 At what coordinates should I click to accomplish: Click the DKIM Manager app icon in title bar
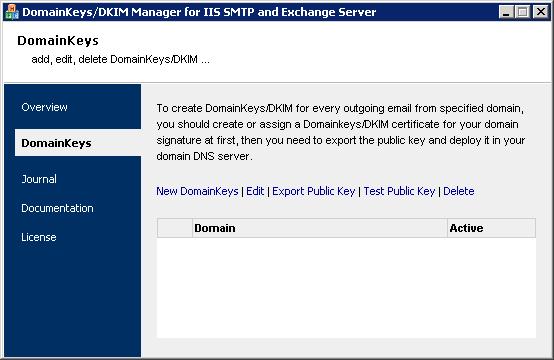pos(12,12)
